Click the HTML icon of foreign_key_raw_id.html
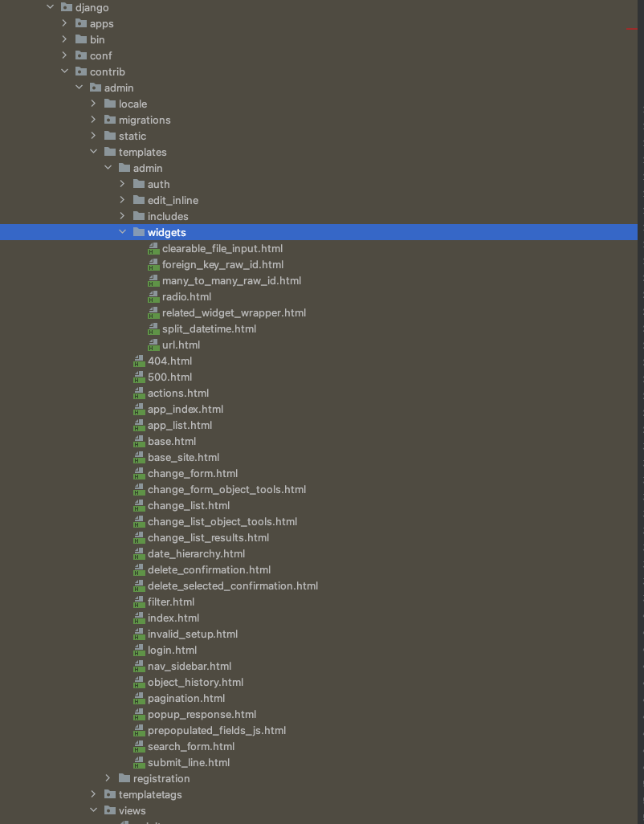Screen dimensions: 644x824 tap(153, 265)
